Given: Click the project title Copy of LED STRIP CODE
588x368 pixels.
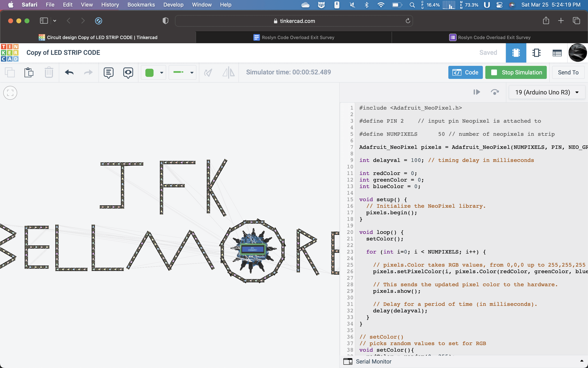Looking at the screenshot, I should point(63,53).
